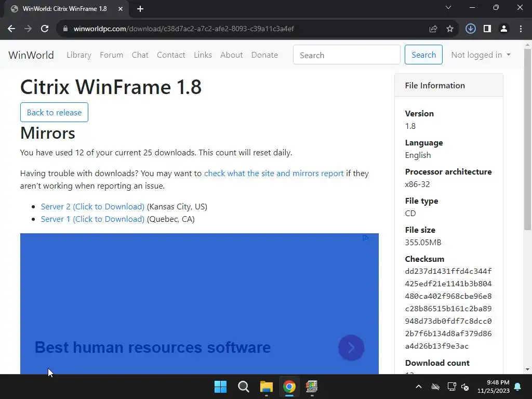Viewport: 532px width, 399px height.
Task: Open the Library menu item
Action: pos(79,55)
